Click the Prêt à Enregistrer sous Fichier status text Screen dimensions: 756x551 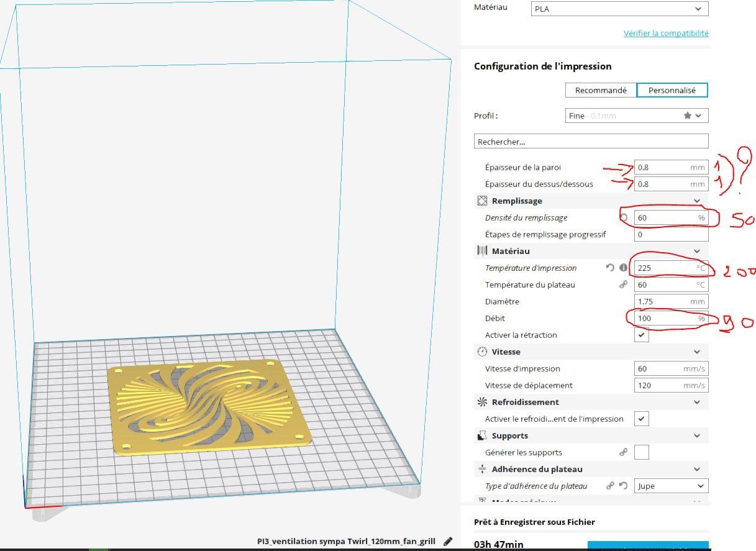point(534,522)
